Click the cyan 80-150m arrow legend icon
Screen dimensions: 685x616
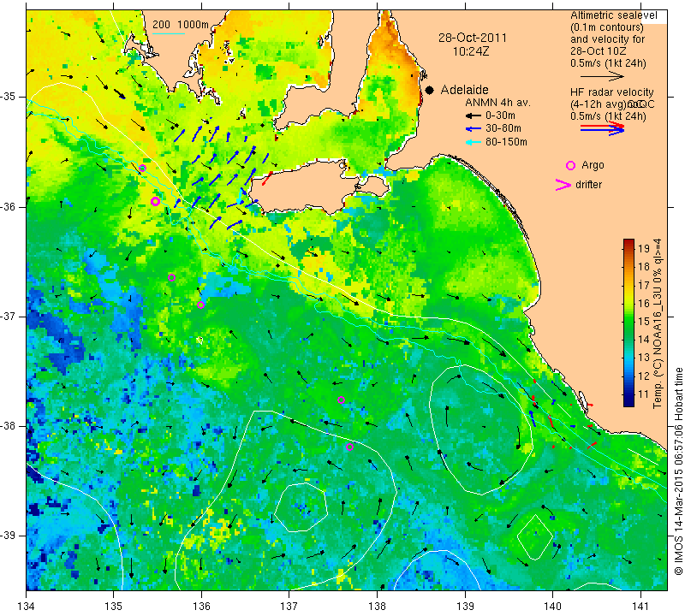click(x=473, y=142)
